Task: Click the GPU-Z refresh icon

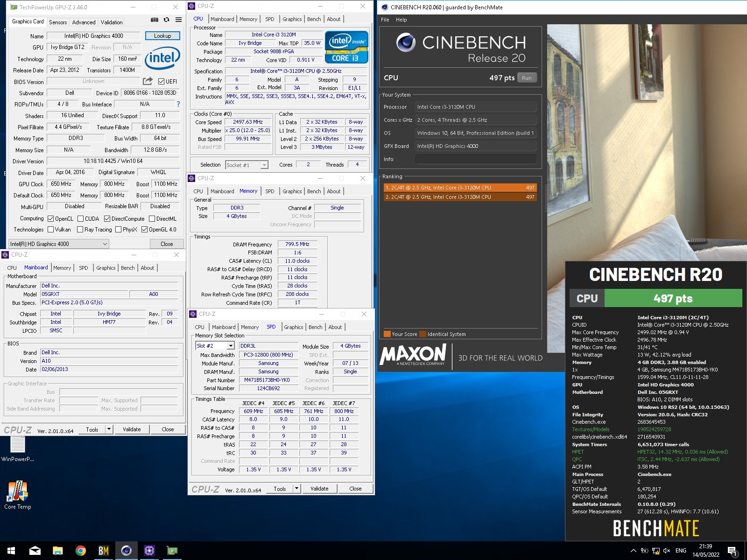Action: tap(166, 20)
